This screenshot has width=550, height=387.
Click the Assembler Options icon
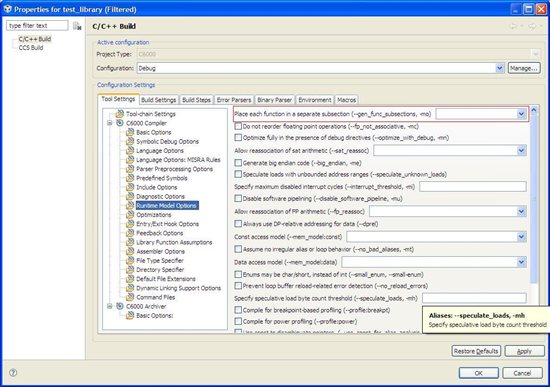[130, 251]
